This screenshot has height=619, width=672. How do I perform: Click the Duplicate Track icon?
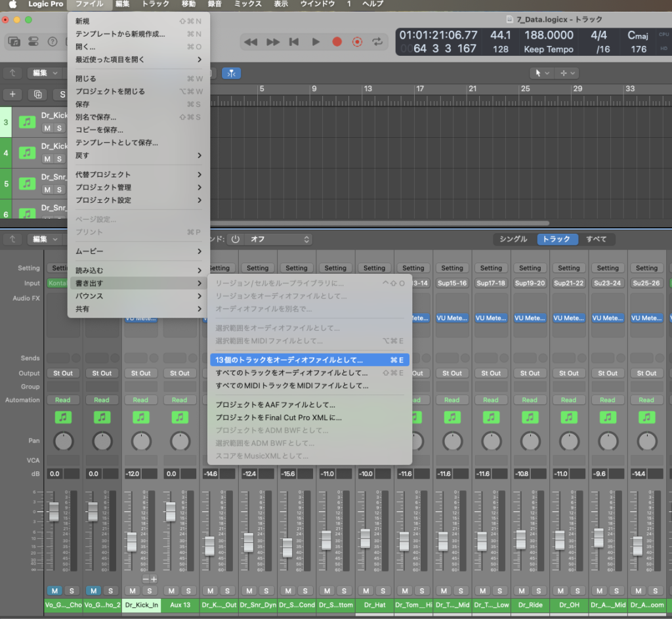[x=37, y=95]
